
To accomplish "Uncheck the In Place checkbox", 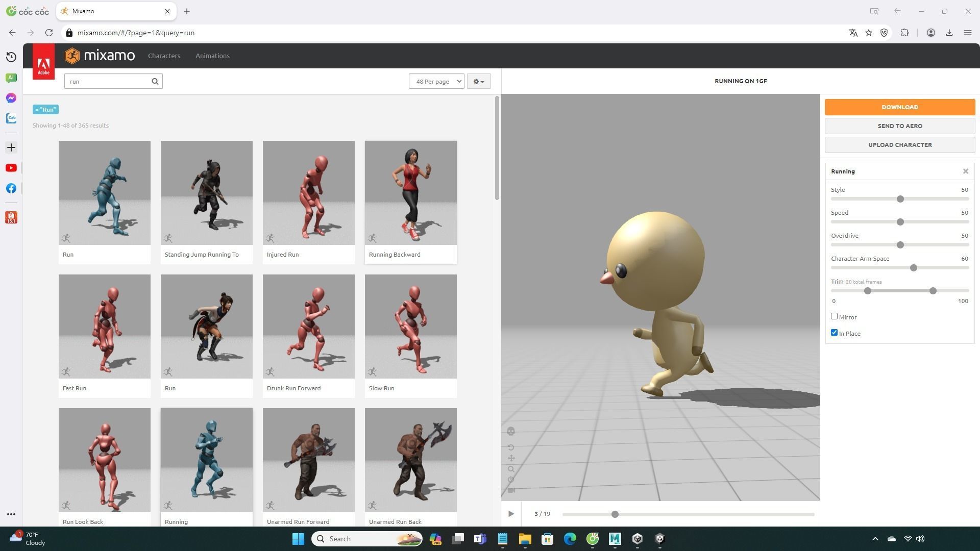I will point(835,333).
